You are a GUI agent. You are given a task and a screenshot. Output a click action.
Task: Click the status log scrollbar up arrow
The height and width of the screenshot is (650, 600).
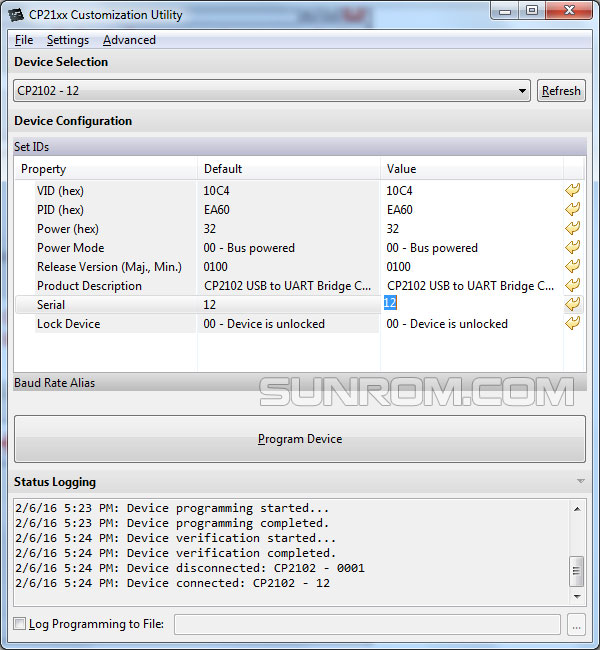[x=577, y=509]
